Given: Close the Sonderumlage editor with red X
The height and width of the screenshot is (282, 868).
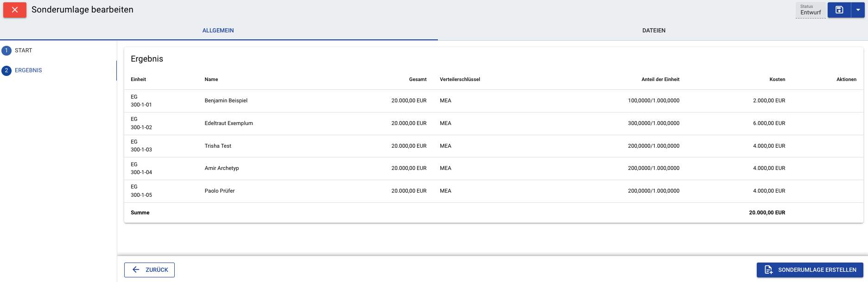Looking at the screenshot, I should tap(15, 10).
